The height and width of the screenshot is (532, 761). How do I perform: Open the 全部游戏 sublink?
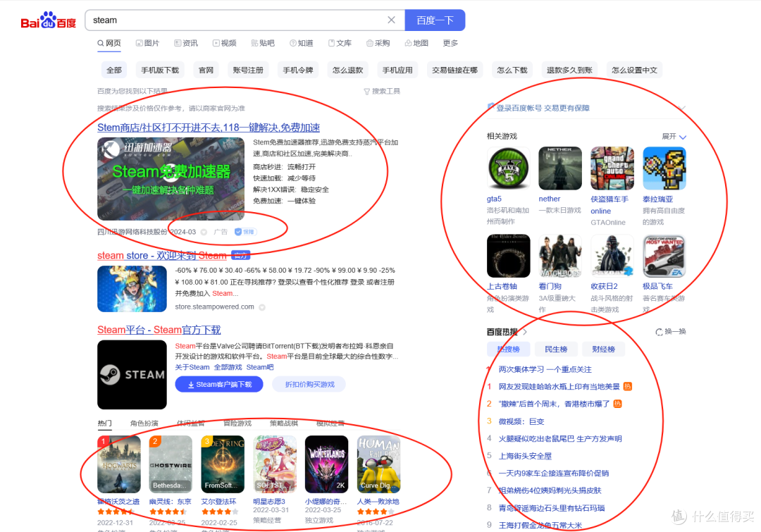pyautogui.click(x=228, y=367)
